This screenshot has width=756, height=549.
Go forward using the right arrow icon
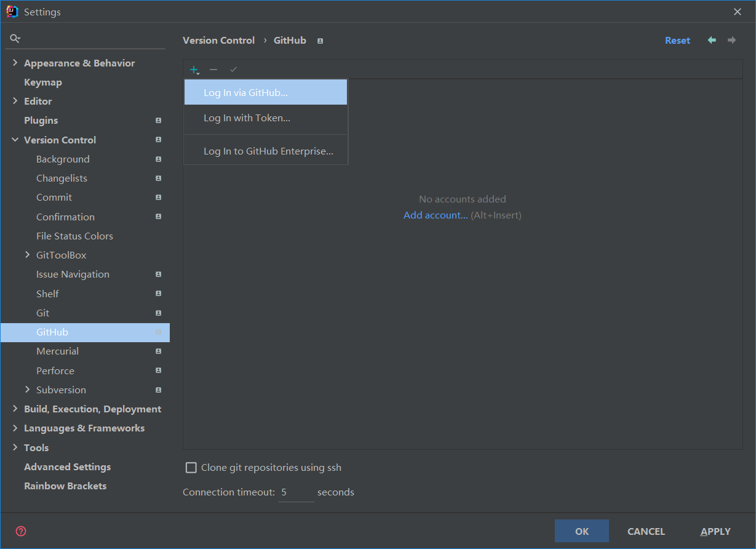tap(731, 40)
